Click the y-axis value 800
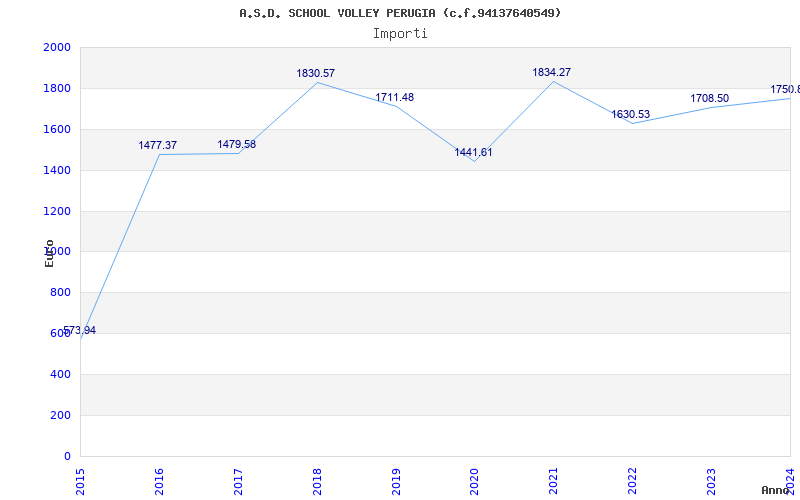This screenshot has width=800, height=500. (x=61, y=293)
